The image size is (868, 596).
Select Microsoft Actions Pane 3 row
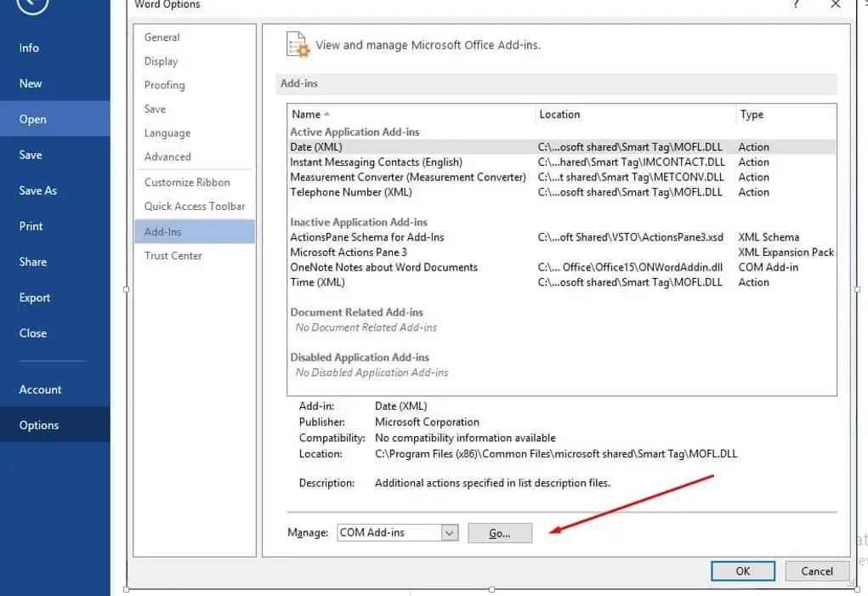click(561, 253)
